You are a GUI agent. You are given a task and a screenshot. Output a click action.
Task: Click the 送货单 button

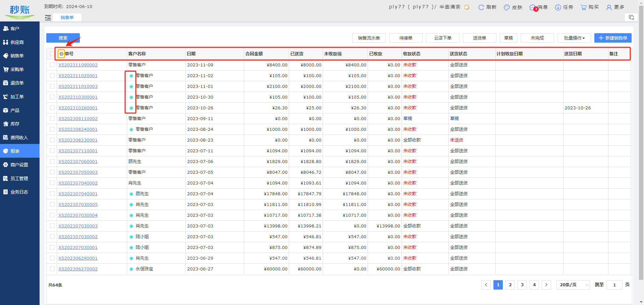coord(480,38)
